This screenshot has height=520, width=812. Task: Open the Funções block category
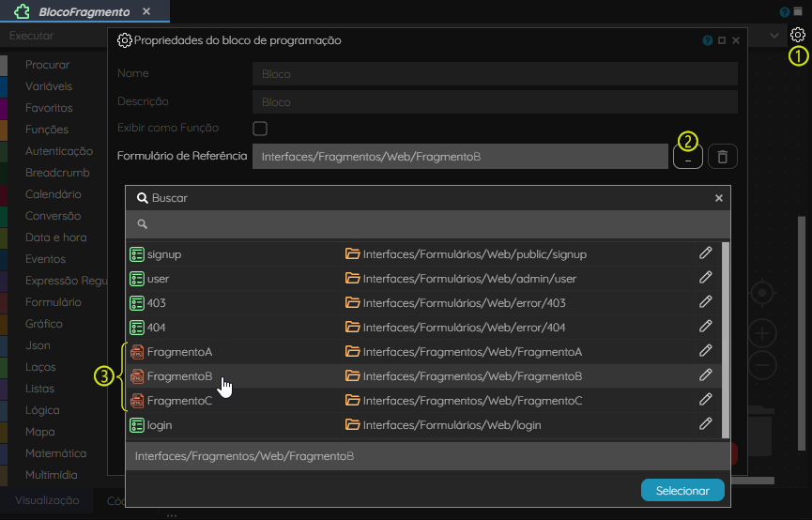coord(47,130)
